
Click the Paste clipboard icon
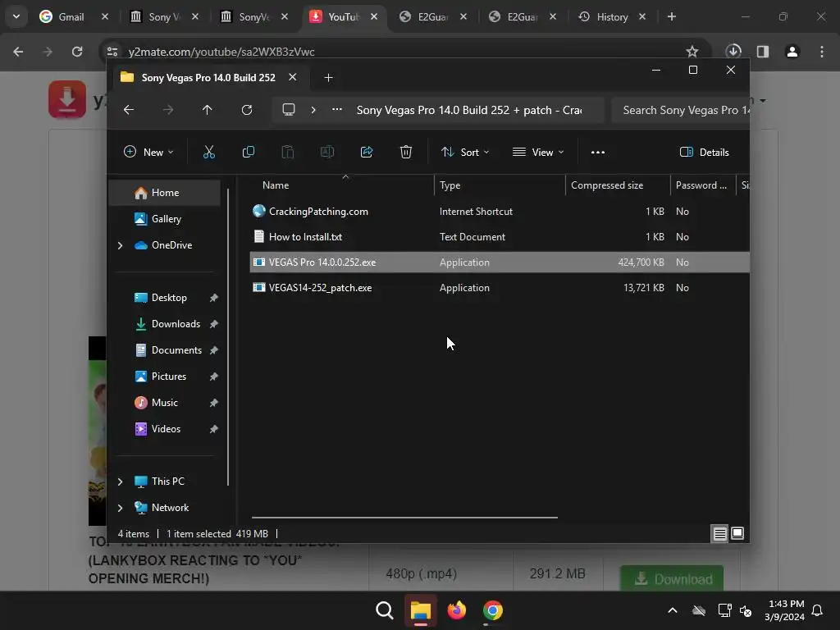coord(288,152)
